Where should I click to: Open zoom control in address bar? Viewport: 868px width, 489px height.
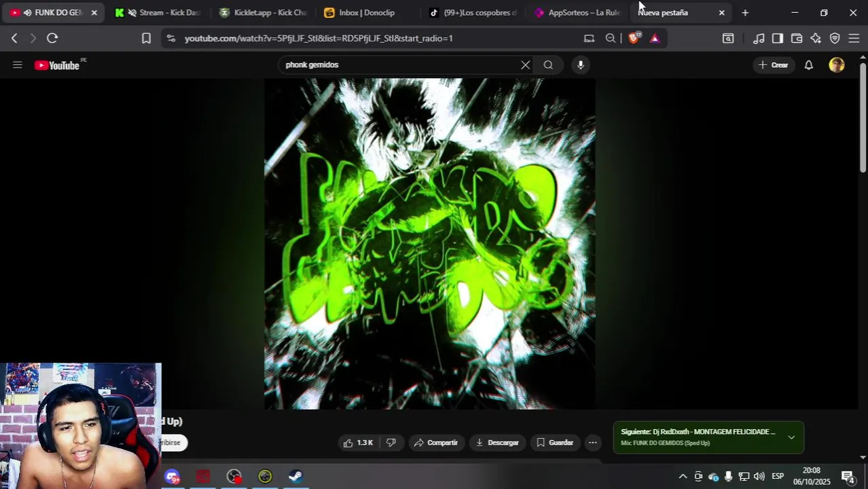coord(611,39)
